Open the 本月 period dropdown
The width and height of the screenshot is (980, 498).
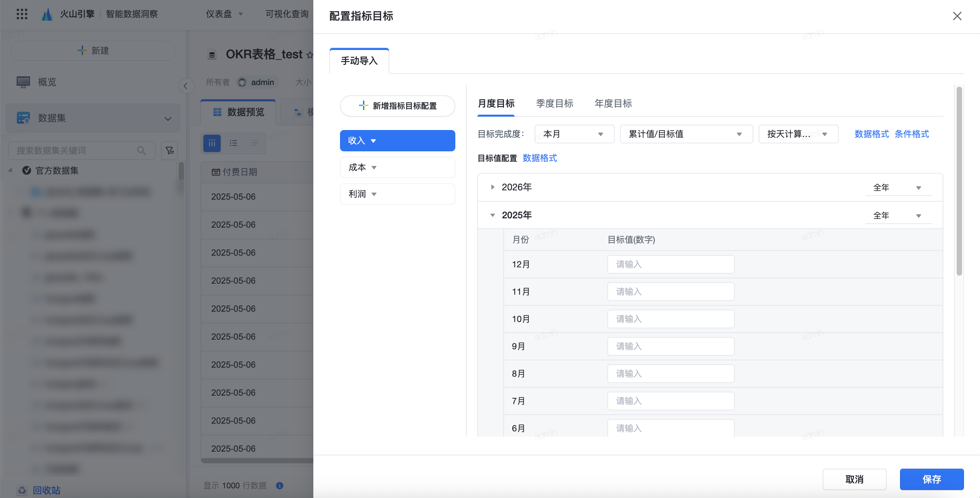[x=574, y=134]
